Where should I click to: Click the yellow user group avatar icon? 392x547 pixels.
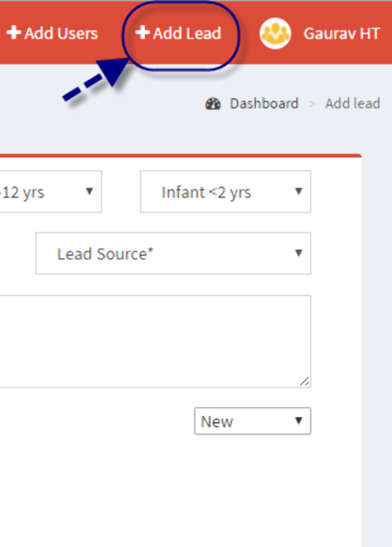point(275,33)
